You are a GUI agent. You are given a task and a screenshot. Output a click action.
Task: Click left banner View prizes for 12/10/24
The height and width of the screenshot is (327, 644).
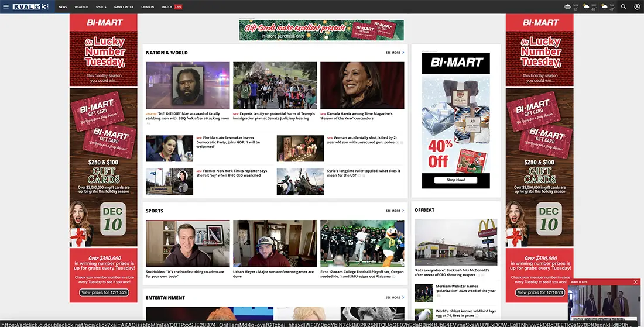(104, 292)
